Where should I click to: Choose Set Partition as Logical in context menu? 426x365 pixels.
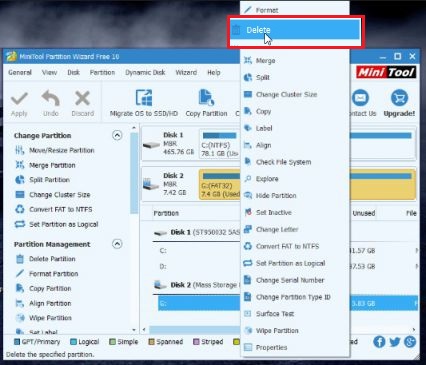(x=295, y=263)
